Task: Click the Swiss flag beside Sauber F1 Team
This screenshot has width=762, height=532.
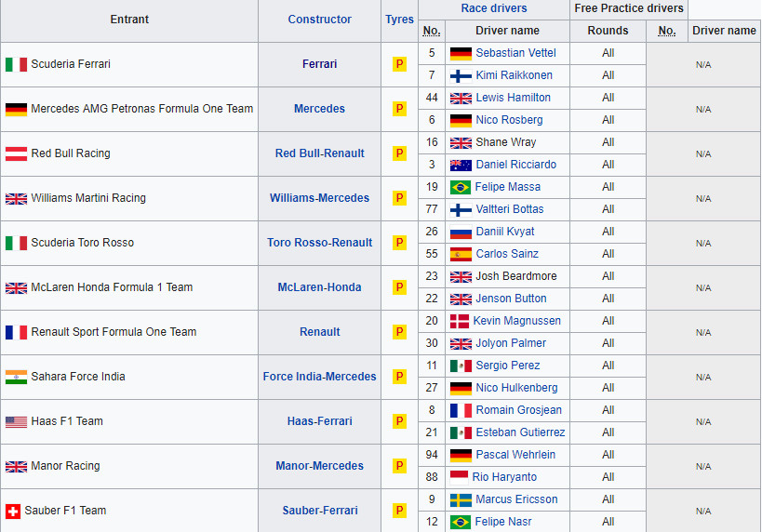Action: pos(13,512)
